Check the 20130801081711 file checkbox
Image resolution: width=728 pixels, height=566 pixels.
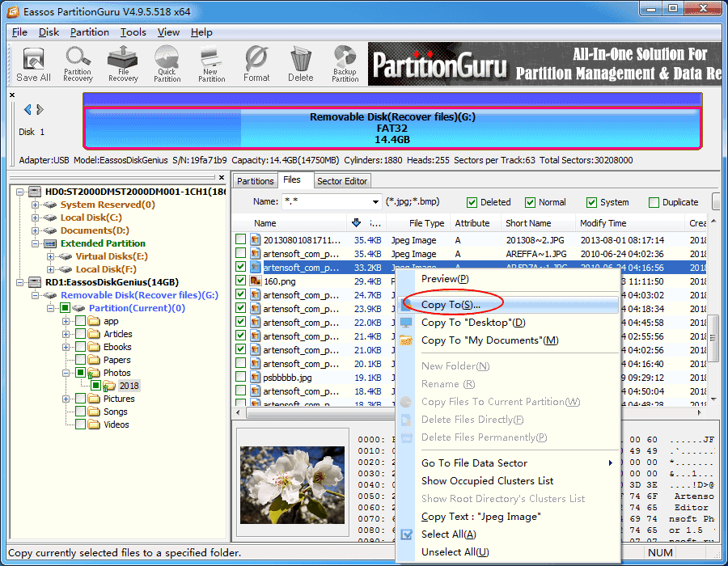point(240,239)
